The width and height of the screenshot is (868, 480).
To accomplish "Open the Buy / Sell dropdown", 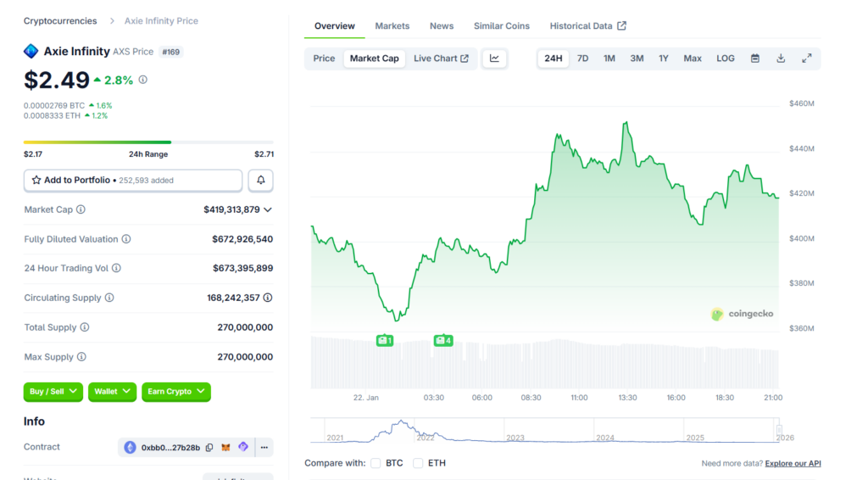I will pyautogui.click(x=53, y=392).
